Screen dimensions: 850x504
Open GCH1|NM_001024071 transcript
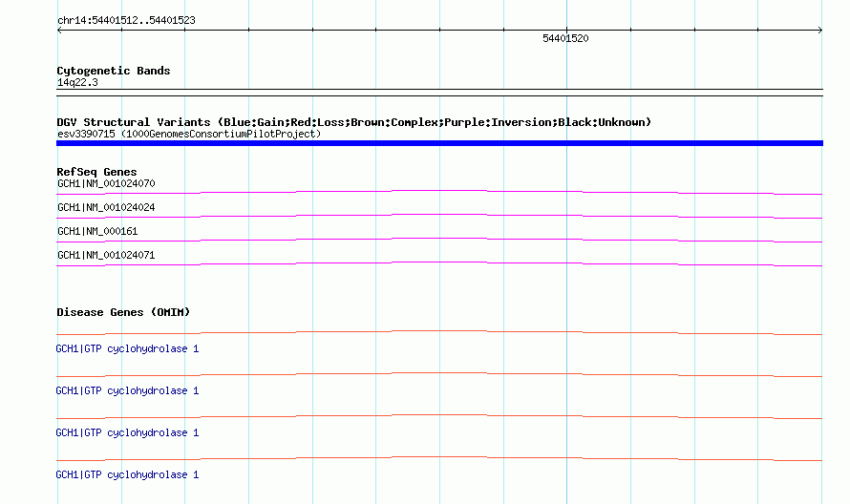(106, 255)
